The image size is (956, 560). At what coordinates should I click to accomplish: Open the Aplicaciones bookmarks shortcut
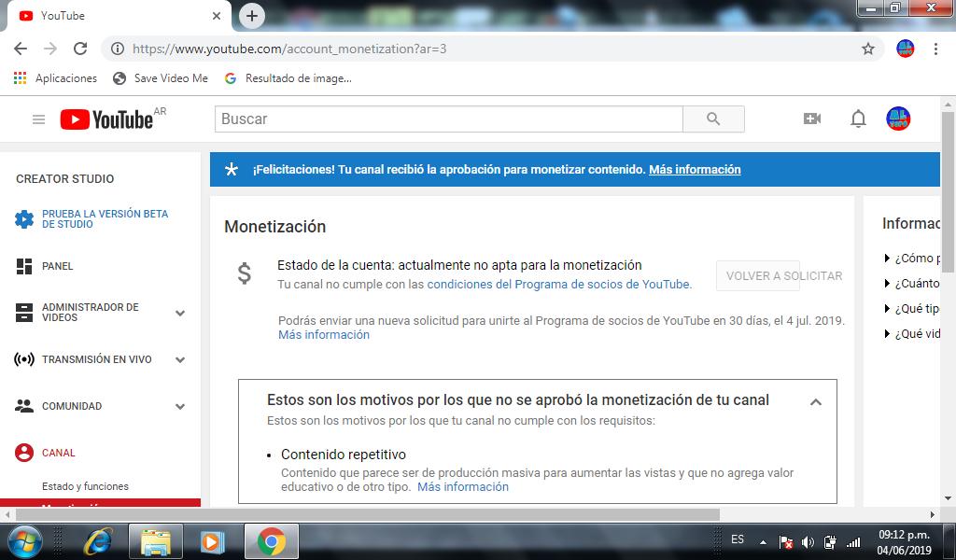55,78
